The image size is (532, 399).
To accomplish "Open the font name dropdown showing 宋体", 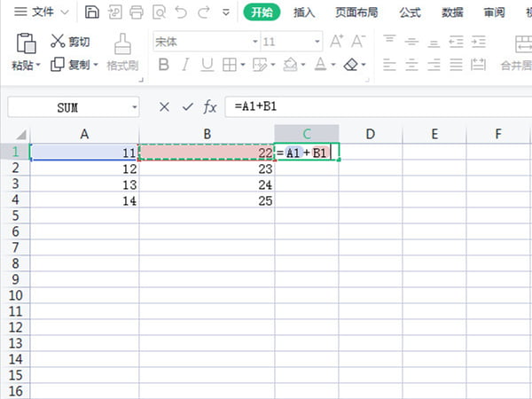I will 206,42.
